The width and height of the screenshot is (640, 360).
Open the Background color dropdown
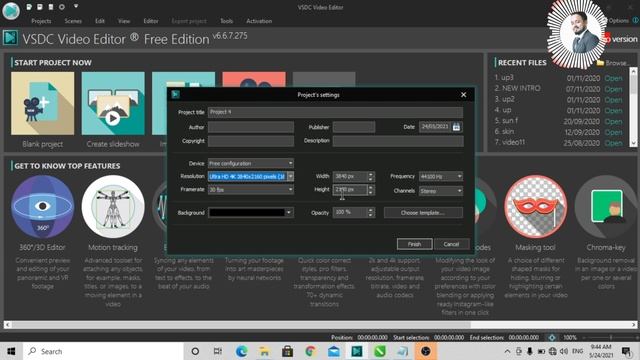tap(289, 213)
